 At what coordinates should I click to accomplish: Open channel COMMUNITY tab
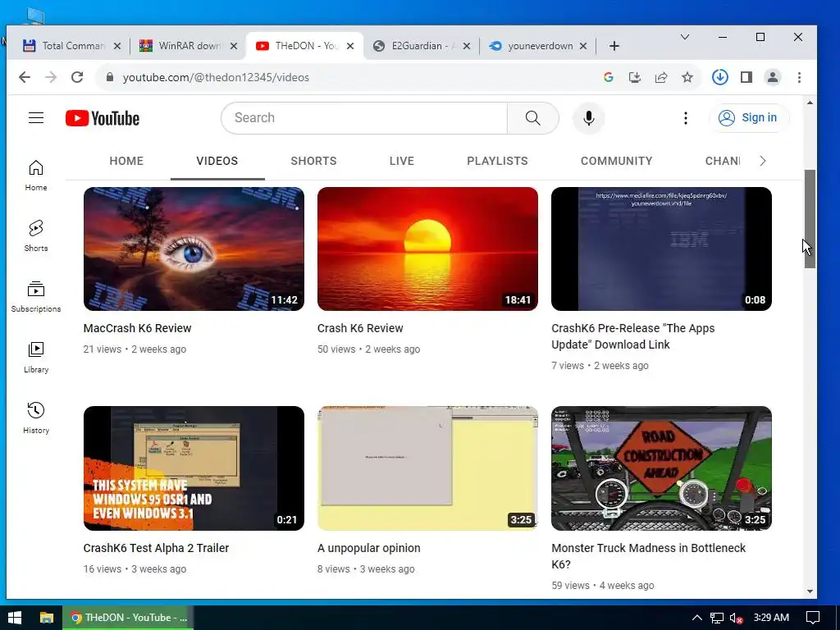[x=616, y=161]
